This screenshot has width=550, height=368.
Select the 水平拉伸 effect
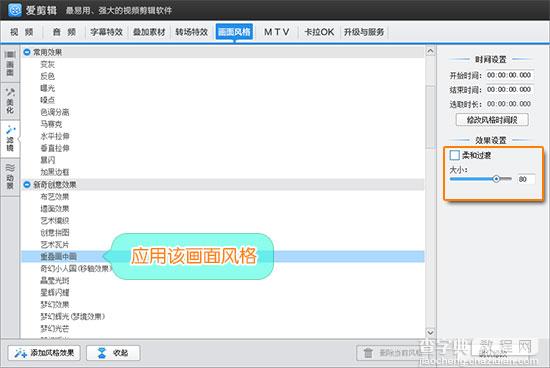coord(55,136)
